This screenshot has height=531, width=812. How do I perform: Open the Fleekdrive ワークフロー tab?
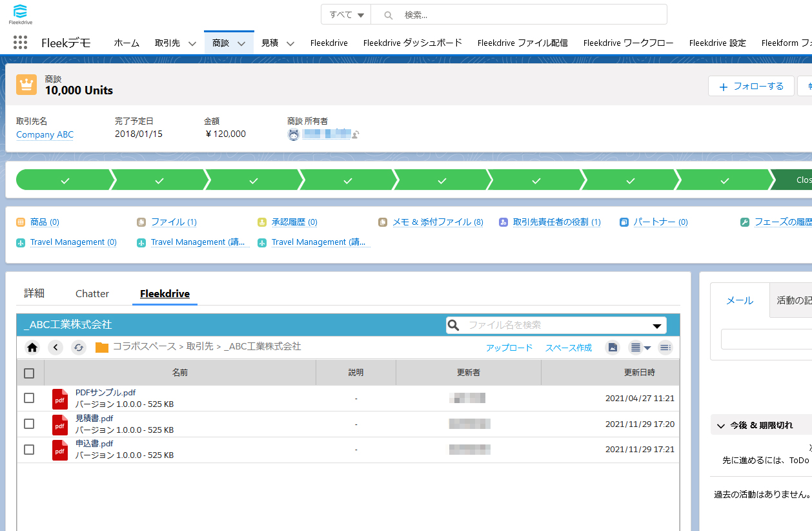pos(629,43)
